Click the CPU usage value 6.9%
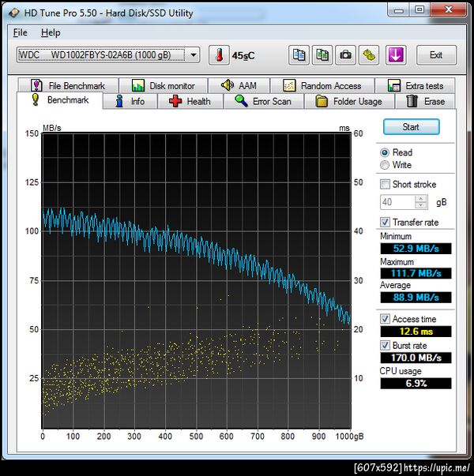 coord(416,384)
